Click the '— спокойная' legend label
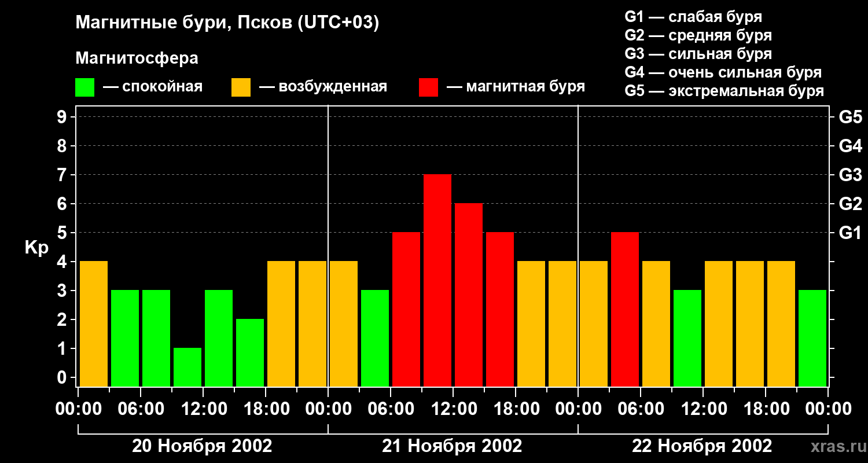 coord(153,87)
